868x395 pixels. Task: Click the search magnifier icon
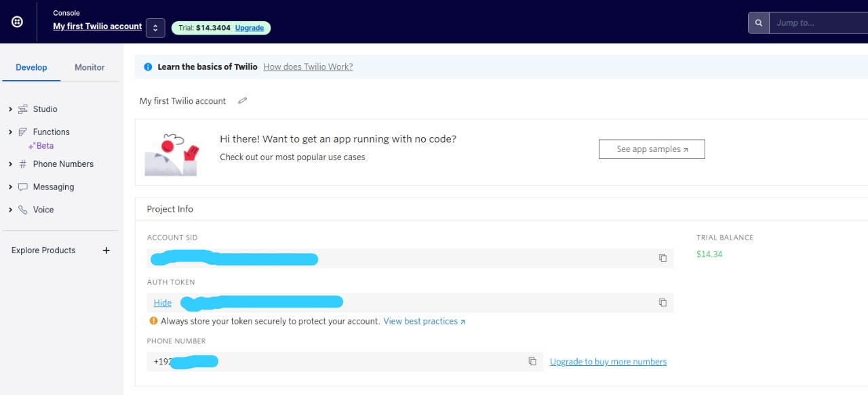[759, 22]
